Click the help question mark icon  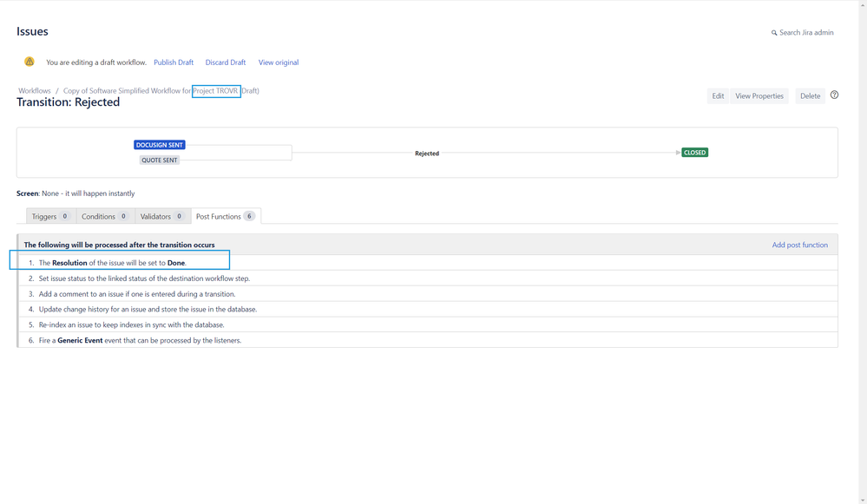pos(834,95)
